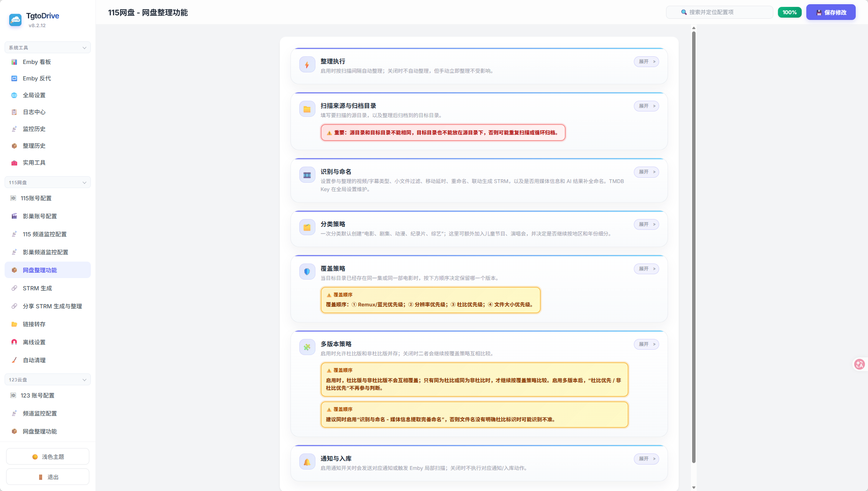868x491 pixels.
Task: Open 123 账号配置 in the sidebar
Action: (48, 396)
